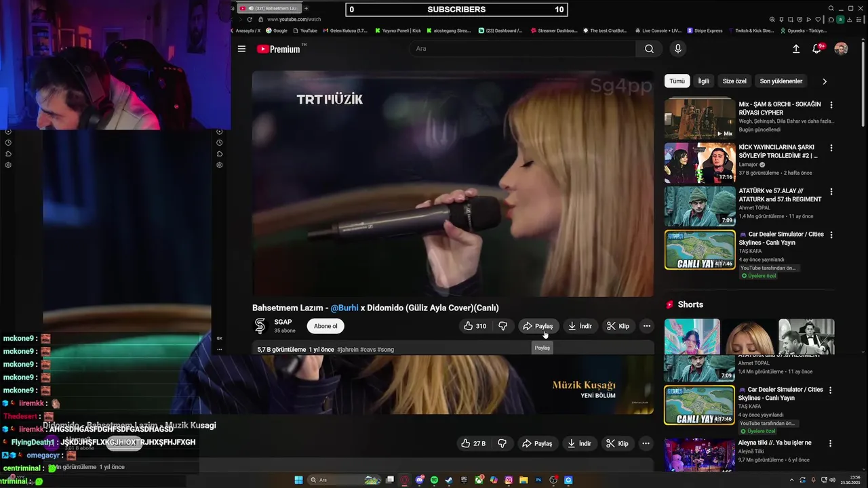Image resolution: width=868 pixels, height=488 pixels.
Task: Open Spotify from the taskbar
Action: 435,480
